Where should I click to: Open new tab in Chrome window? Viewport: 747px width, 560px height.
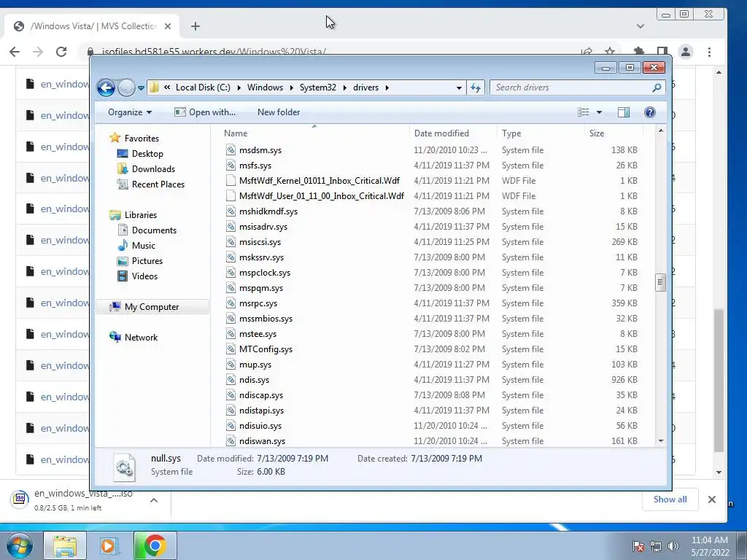click(x=196, y=26)
